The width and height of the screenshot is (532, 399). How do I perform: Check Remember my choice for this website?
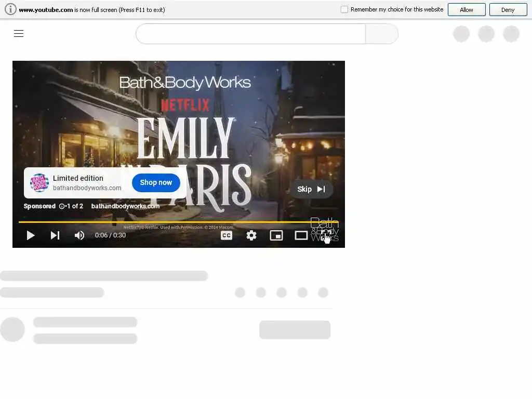coord(344,9)
